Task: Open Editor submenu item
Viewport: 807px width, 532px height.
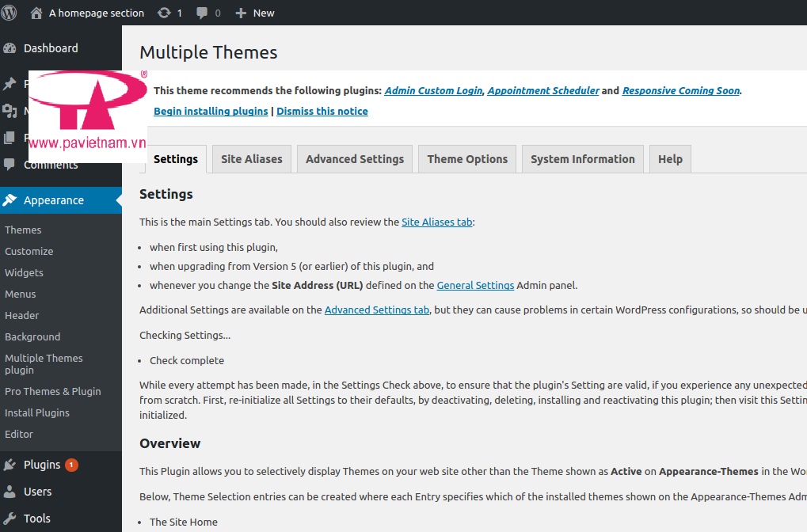Action: [18, 435]
